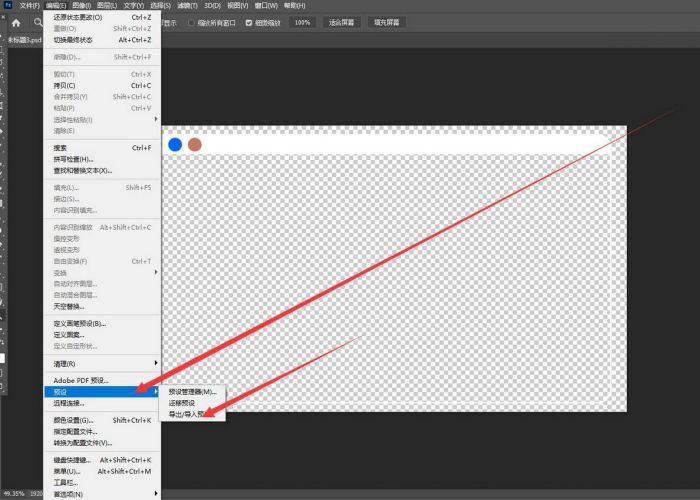Click the foreground color swatch in toolbar

tap(3, 358)
